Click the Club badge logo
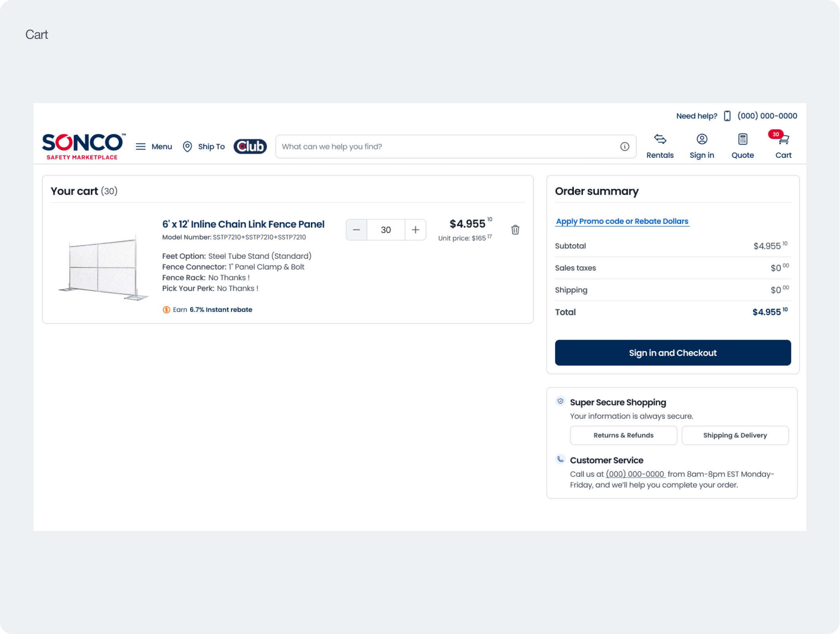Image resolution: width=840 pixels, height=634 pixels. 250,147
